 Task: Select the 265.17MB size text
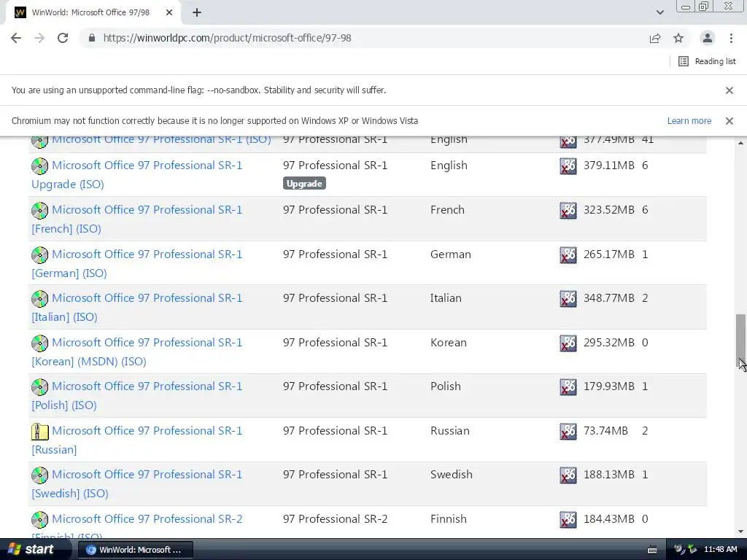[x=609, y=254]
